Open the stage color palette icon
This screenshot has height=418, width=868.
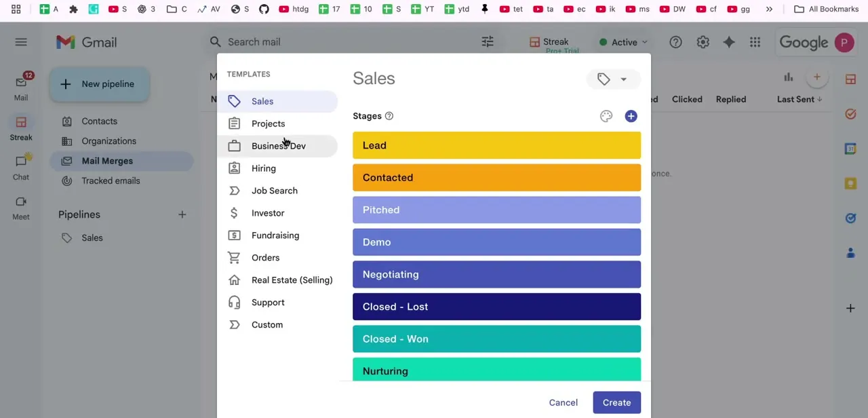click(x=606, y=116)
